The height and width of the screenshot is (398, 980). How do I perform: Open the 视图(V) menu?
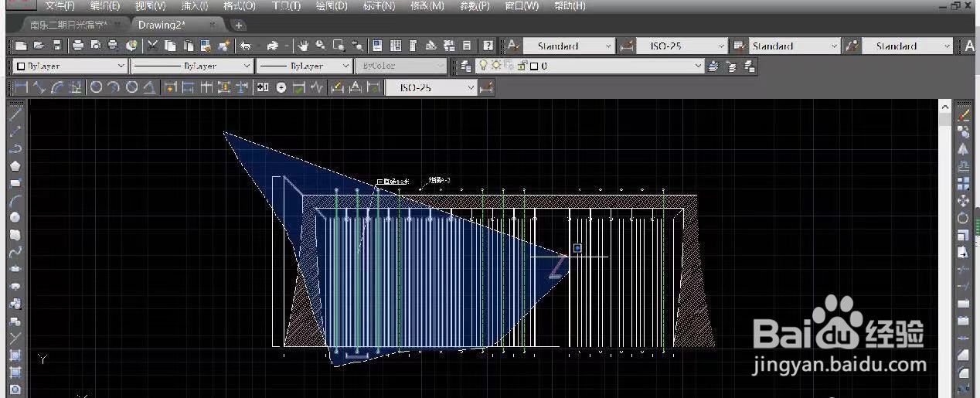tap(149, 5)
